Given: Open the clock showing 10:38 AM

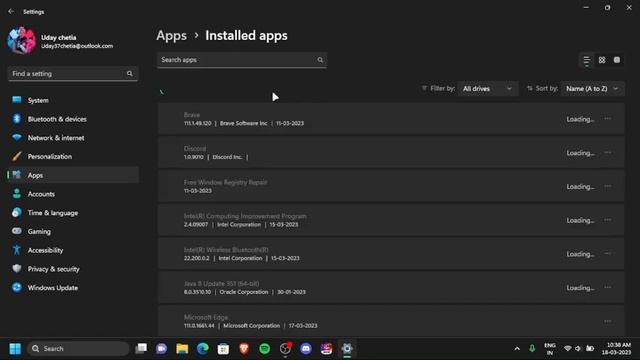Looking at the screenshot, I should click(x=616, y=349).
